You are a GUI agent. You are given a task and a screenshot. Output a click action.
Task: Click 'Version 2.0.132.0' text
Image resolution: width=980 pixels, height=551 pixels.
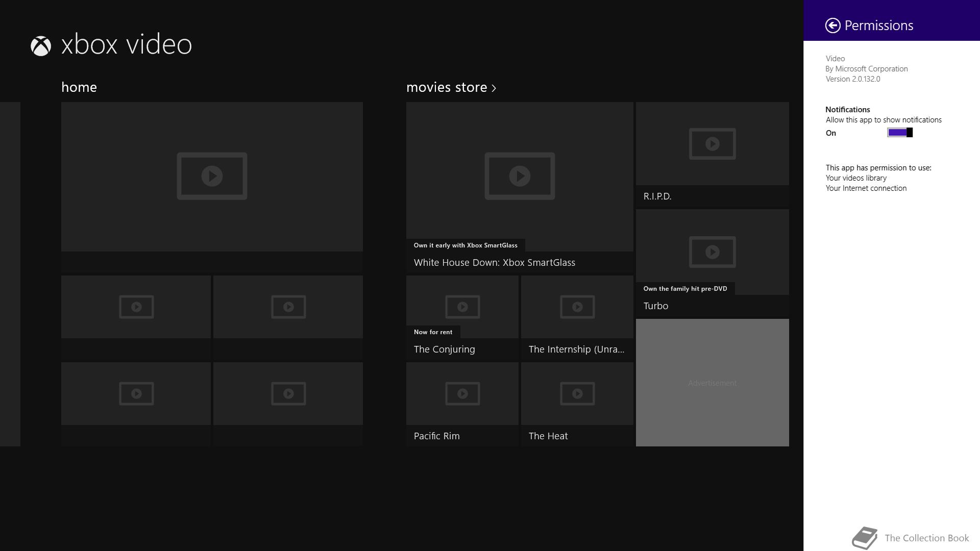click(x=853, y=79)
